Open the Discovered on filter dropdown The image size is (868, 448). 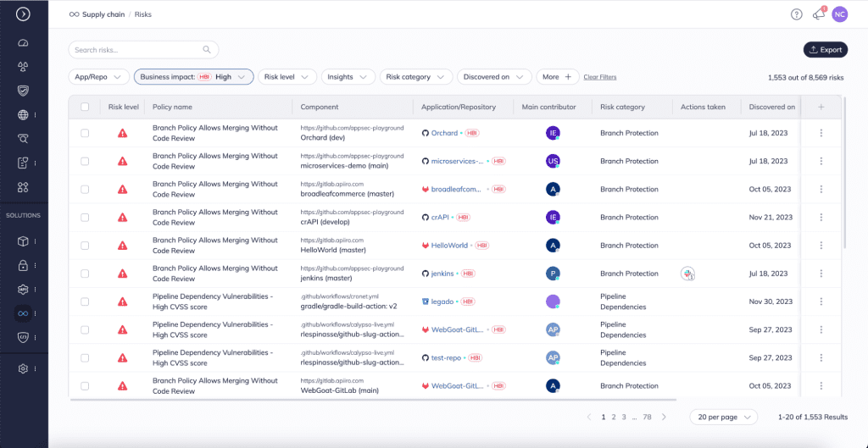click(x=494, y=77)
